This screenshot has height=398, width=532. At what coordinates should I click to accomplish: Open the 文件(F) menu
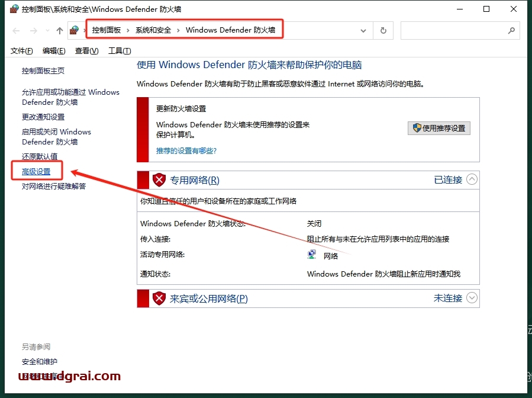point(22,51)
